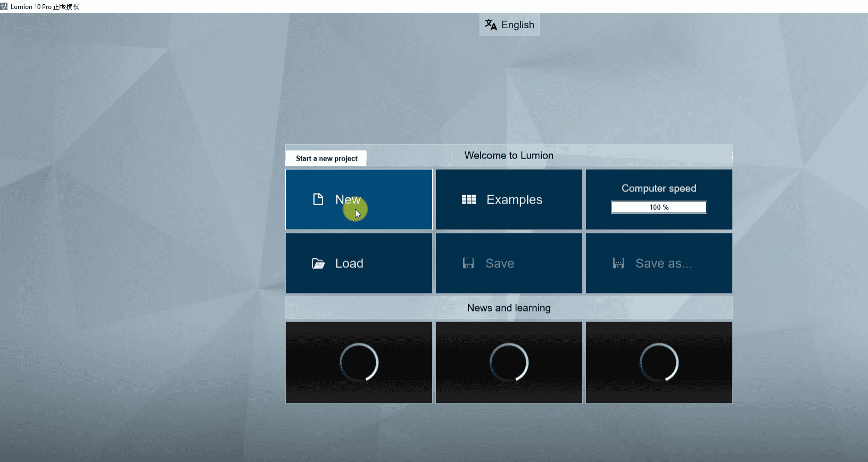Select the greyed-out Save tile
Screen dimensions: 868x462
click(x=509, y=263)
